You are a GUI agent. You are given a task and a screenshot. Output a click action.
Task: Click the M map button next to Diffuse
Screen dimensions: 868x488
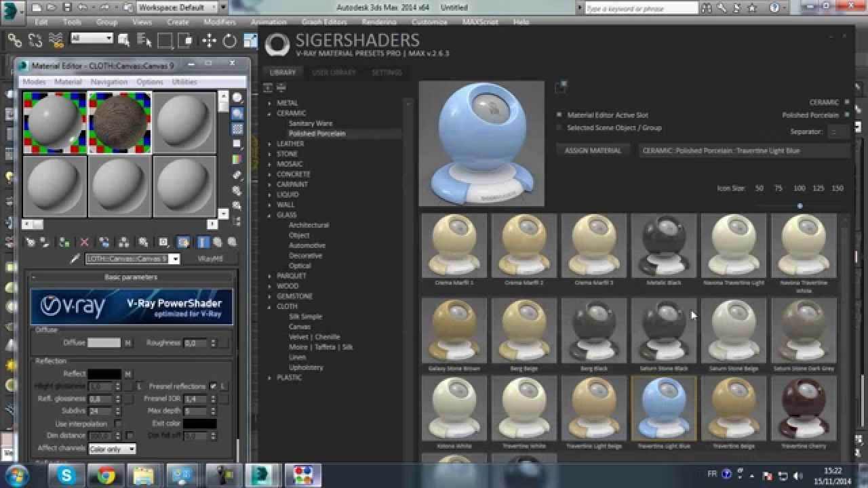[x=127, y=343]
